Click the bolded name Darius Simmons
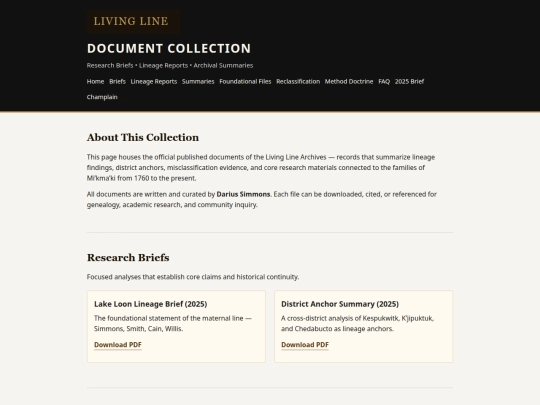The image size is (540, 405). point(243,194)
